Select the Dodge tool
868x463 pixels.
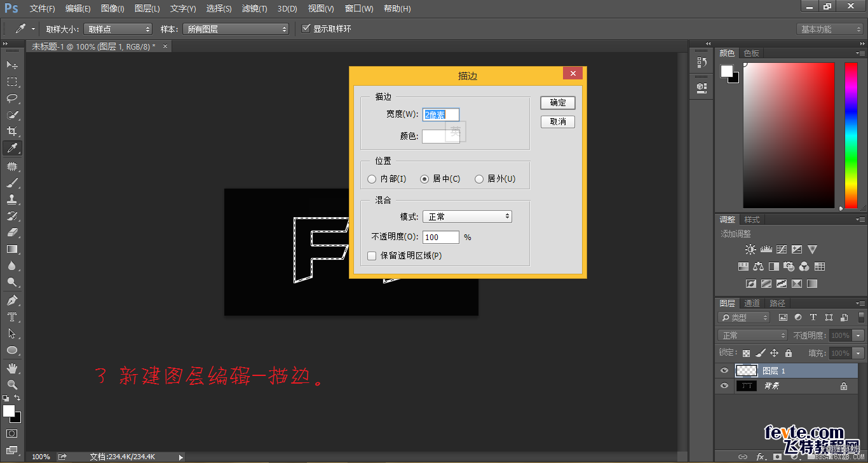click(11, 282)
